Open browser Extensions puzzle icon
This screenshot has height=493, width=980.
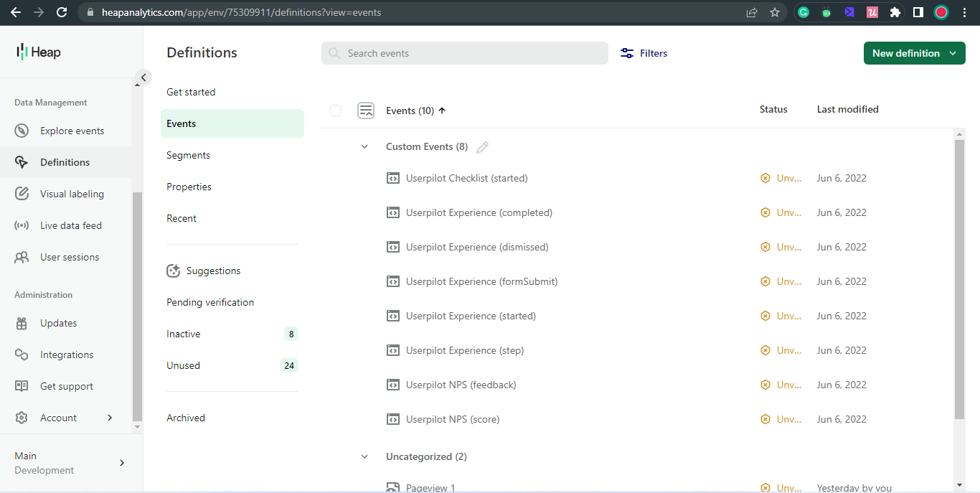click(895, 12)
